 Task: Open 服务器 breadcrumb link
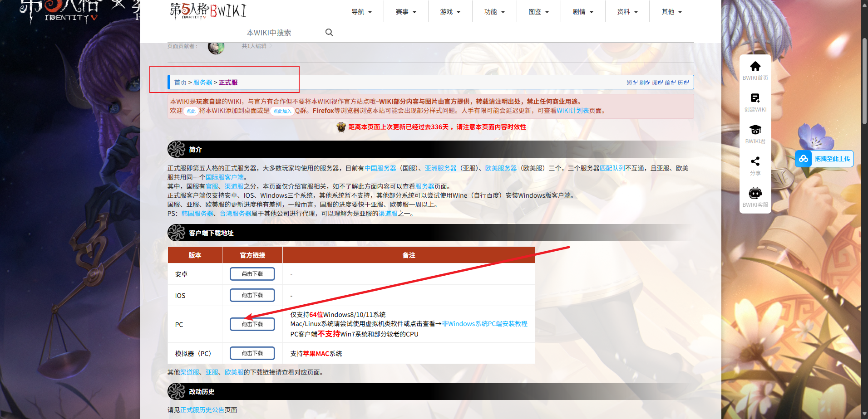(202, 83)
